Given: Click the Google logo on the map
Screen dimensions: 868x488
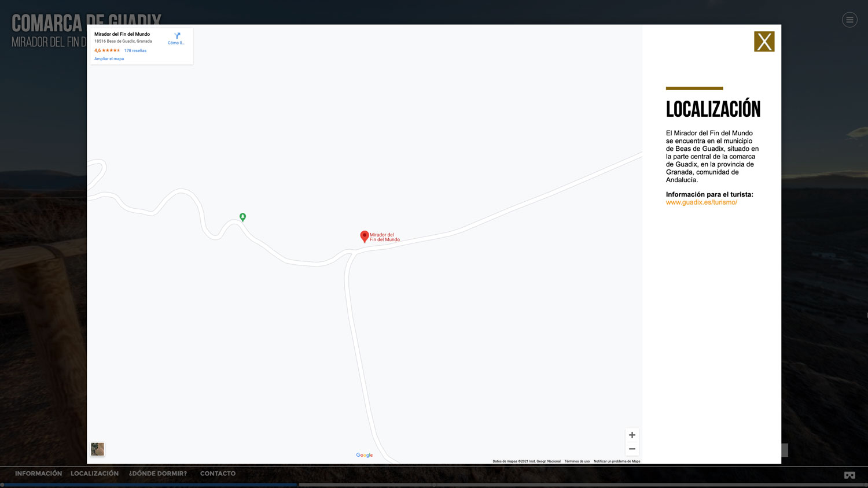Looking at the screenshot, I should 365,455.
